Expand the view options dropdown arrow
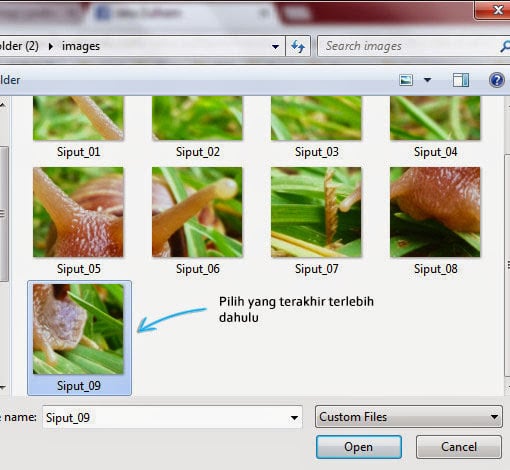 point(427,80)
